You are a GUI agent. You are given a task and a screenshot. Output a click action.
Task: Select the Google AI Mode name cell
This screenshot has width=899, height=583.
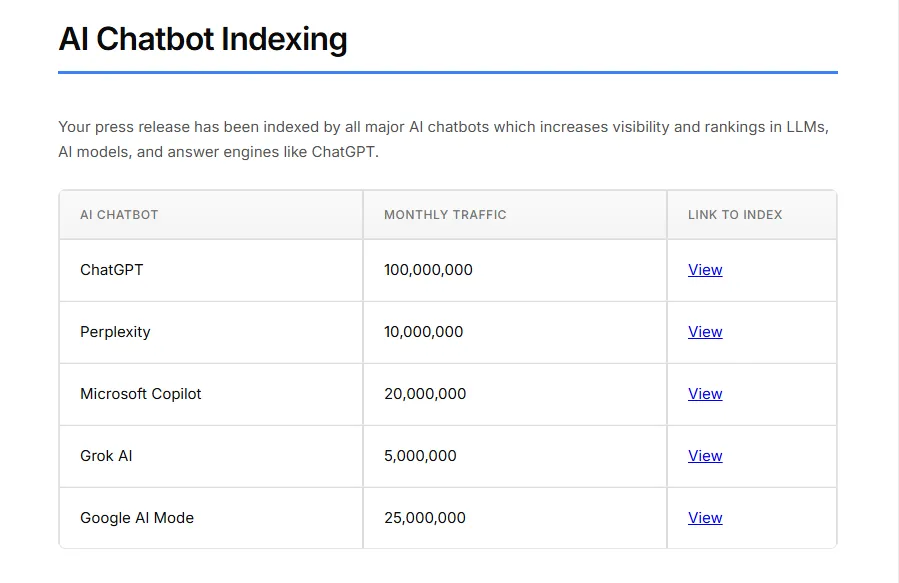(x=137, y=518)
